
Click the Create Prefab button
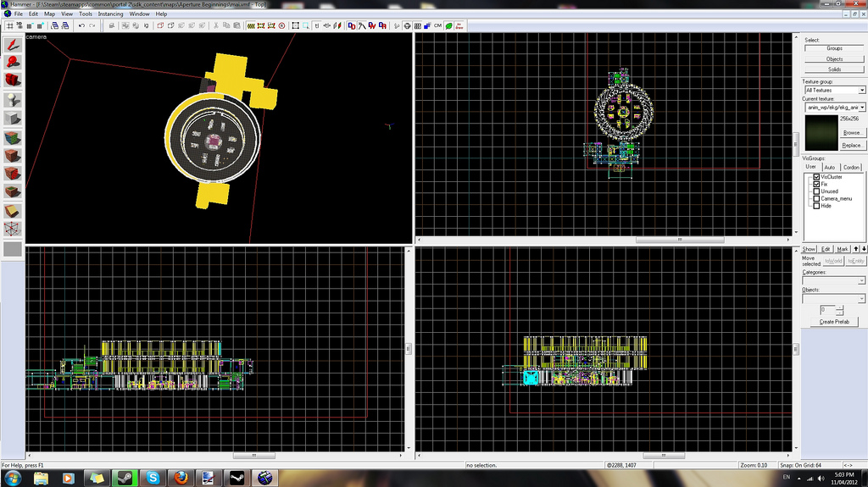pos(834,322)
